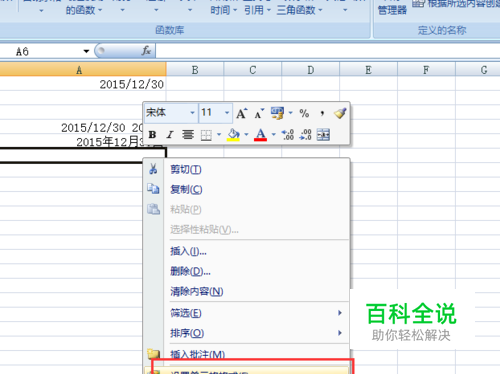
Task: Toggle Italic in the mini toolbar
Action: (170, 135)
